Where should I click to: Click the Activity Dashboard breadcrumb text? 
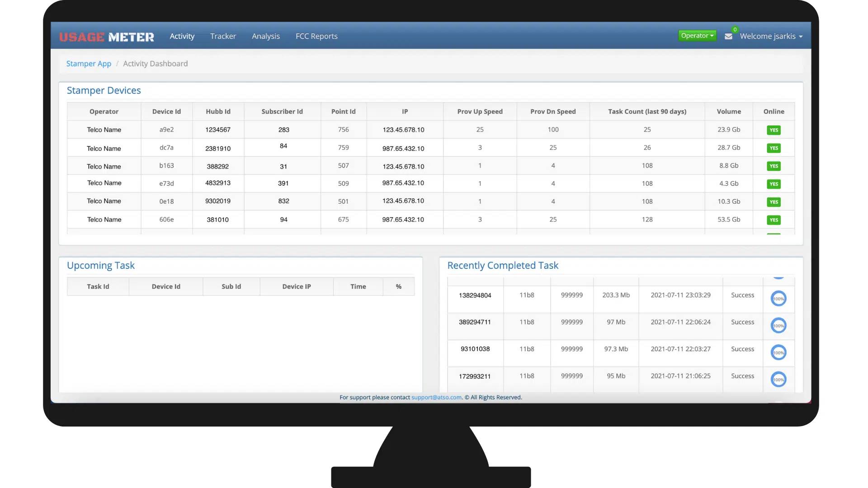(x=156, y=64)
